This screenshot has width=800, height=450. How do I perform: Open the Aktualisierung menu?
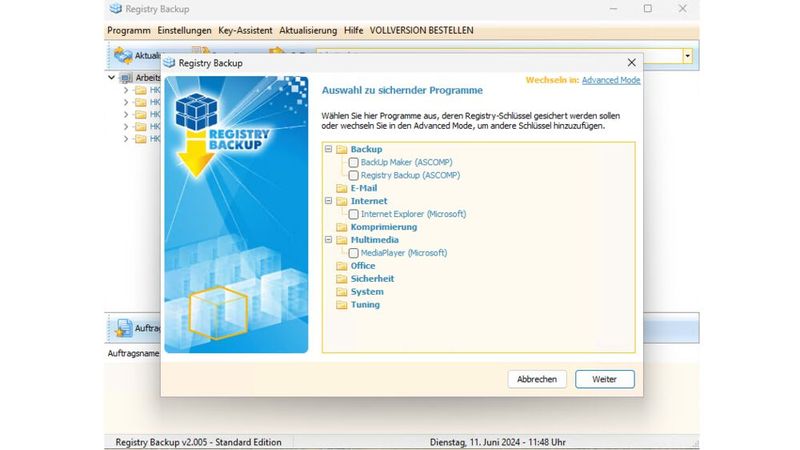point(308,31)
